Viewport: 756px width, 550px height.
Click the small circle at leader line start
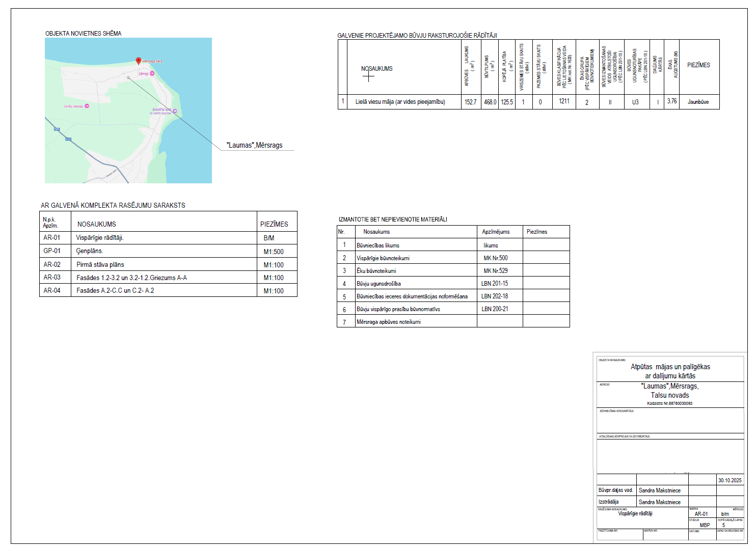tap(128, 78)
